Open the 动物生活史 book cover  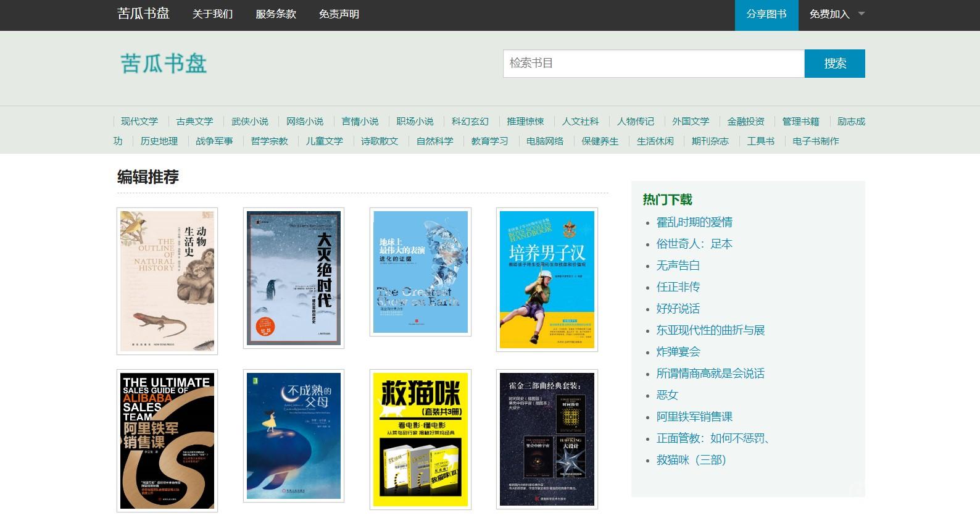(x=167, y=281)
